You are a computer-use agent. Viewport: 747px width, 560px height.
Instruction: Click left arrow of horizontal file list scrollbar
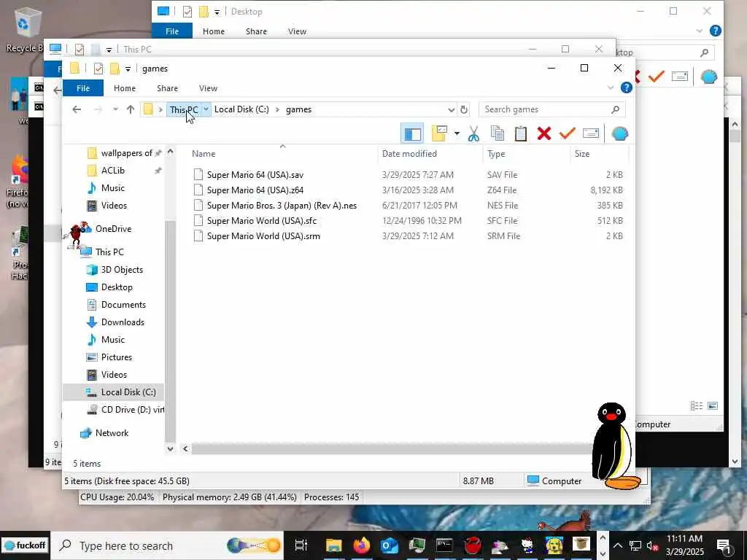(x=185, y=448)
